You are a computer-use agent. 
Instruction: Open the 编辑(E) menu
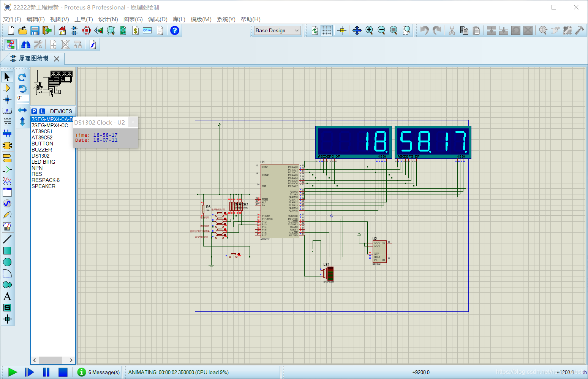[x=36, y=19]
